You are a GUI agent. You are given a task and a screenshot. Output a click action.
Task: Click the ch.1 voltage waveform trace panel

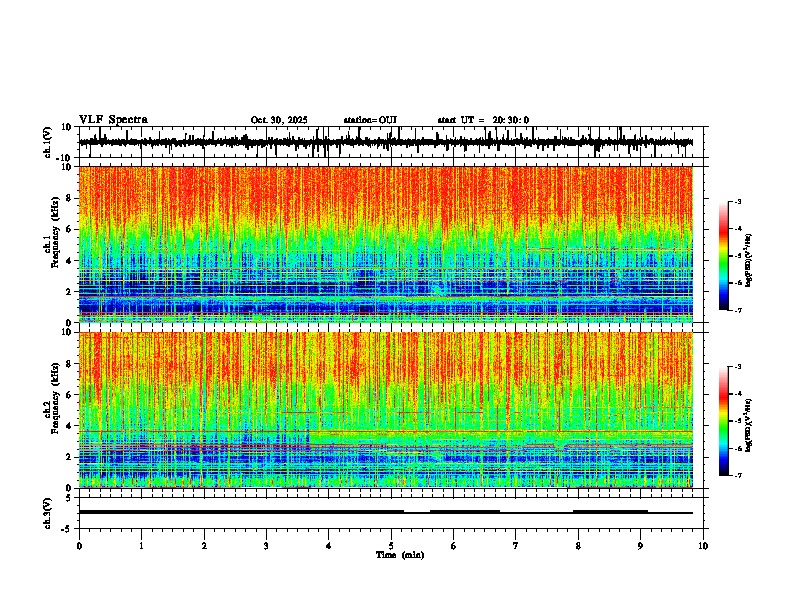pyautogui.click(x=391, y=142)
